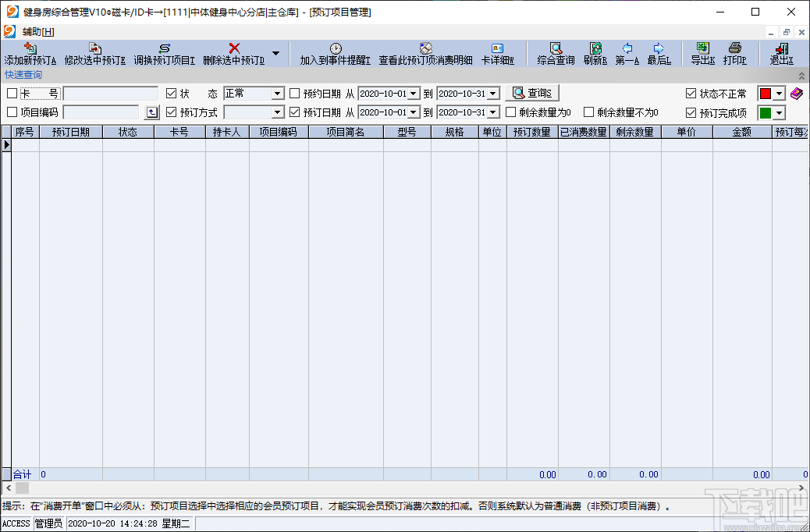Click the green completed-booking color swatch
Image resolution: width=810 pixels, height=532 pixels.
tap(765, 113)
